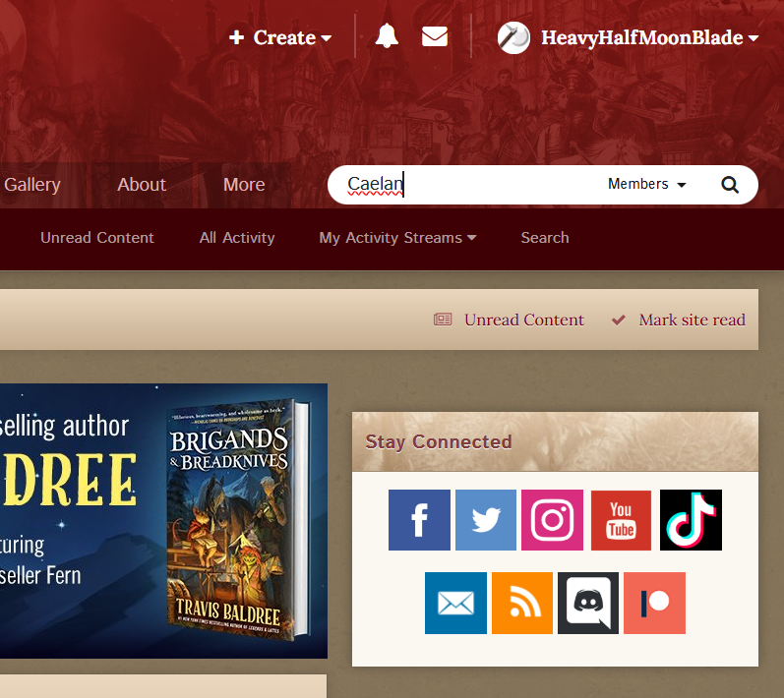
Task: Open the RSS feed icon
Action: click(x=521, y=603)
